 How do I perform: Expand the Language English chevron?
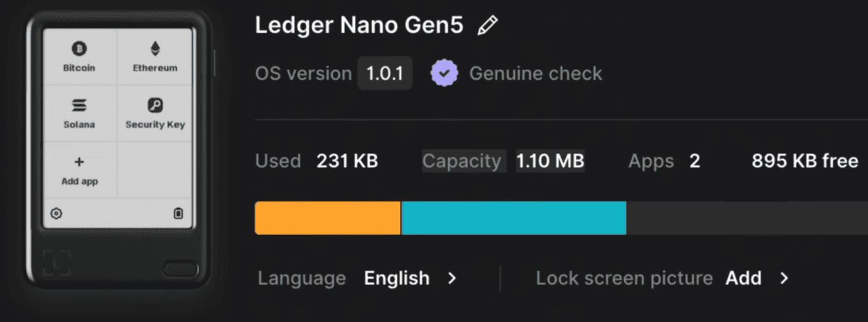tap(453, 278)
